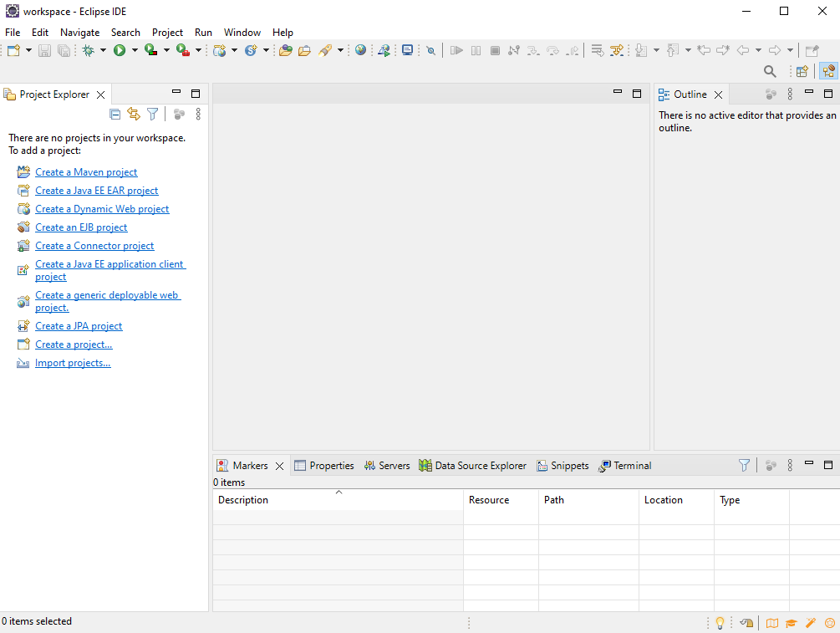Click the Save All icon
Viewport: 840px width, 633px height.
tap(64, 50)
